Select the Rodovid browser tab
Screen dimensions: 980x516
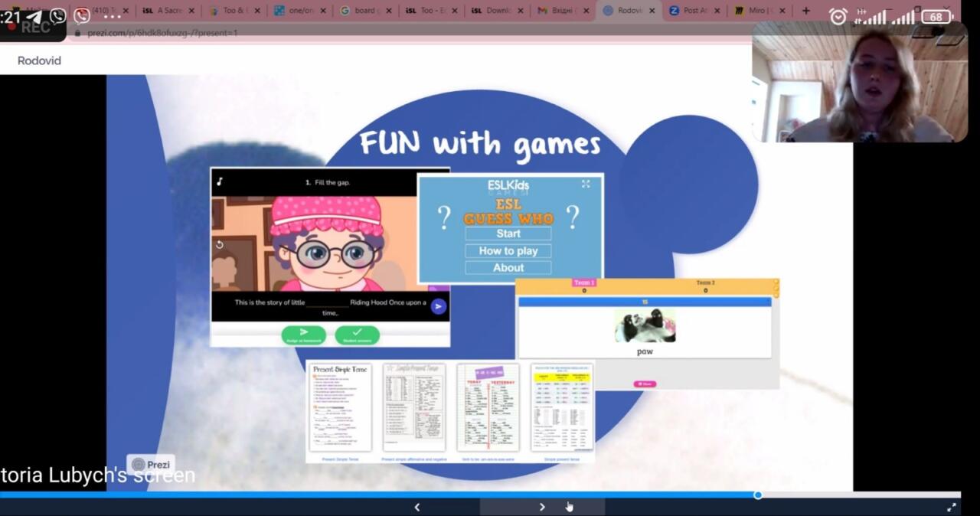click(629, 11)
